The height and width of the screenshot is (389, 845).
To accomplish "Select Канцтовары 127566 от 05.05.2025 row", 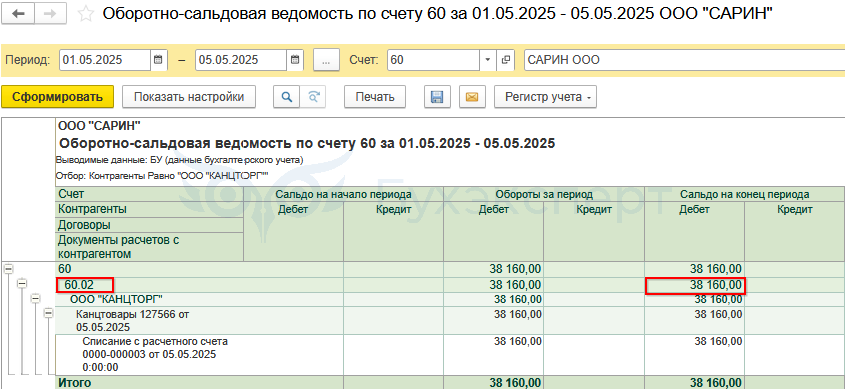I will [x=133, y=320].
